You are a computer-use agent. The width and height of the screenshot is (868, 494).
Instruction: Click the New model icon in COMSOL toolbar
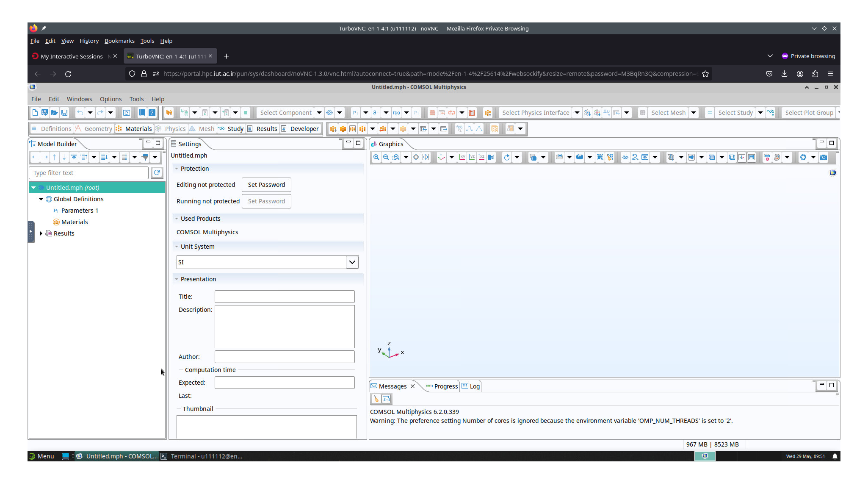pos(35,113)
